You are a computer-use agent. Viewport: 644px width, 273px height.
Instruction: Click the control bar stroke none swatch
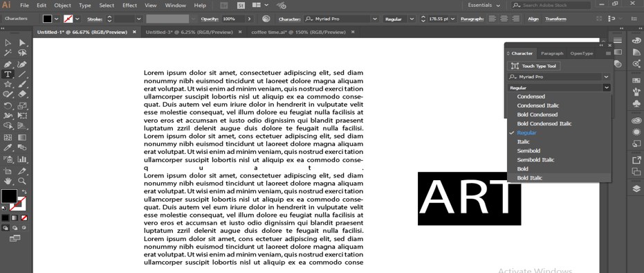(68, 19)
